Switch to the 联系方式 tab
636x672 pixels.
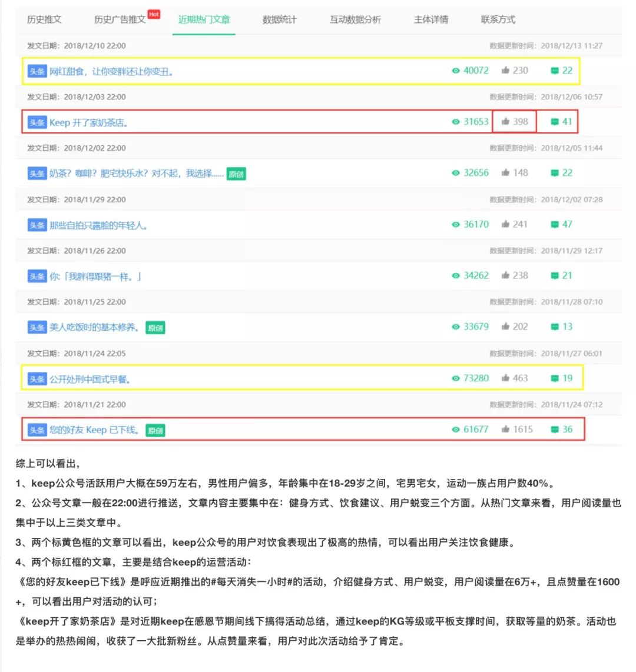pyautogui.click(x=498, y=19)
